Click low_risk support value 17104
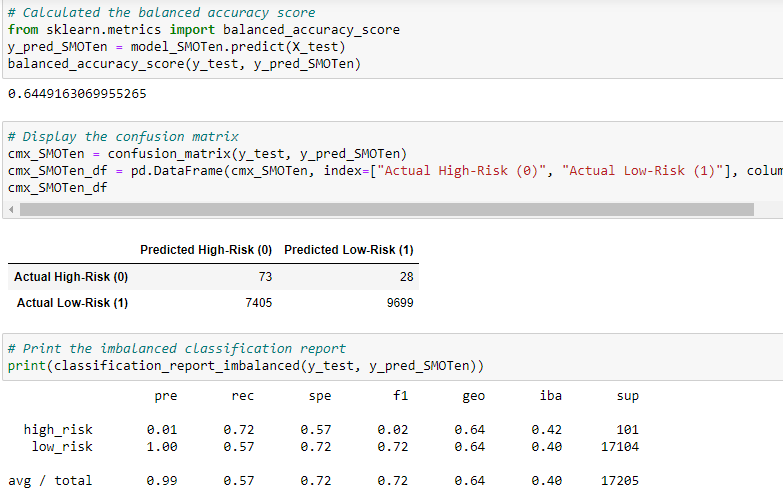 coord(620,447)
